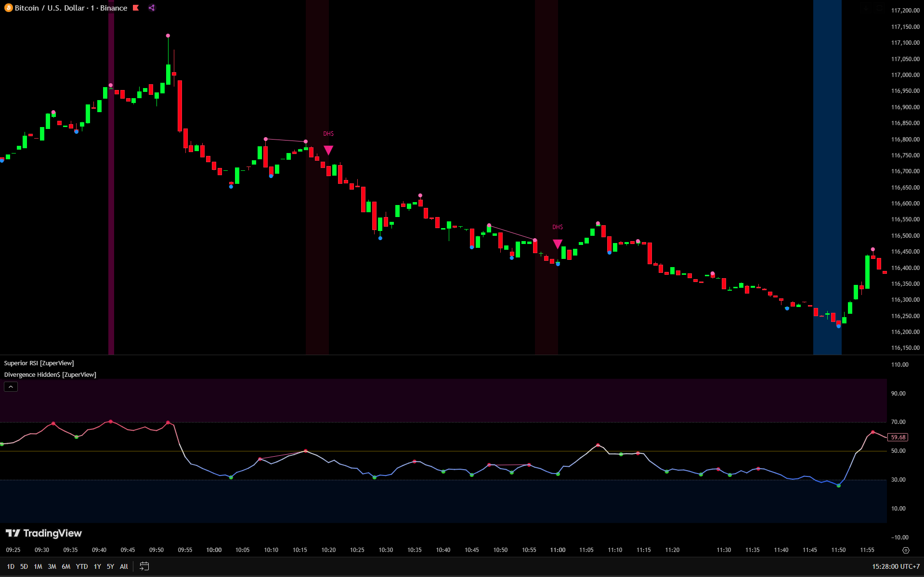The width and height of the screenshot is (924, 577).
Task: Click the purple network icon beside the flag
Action: [152, 8]
